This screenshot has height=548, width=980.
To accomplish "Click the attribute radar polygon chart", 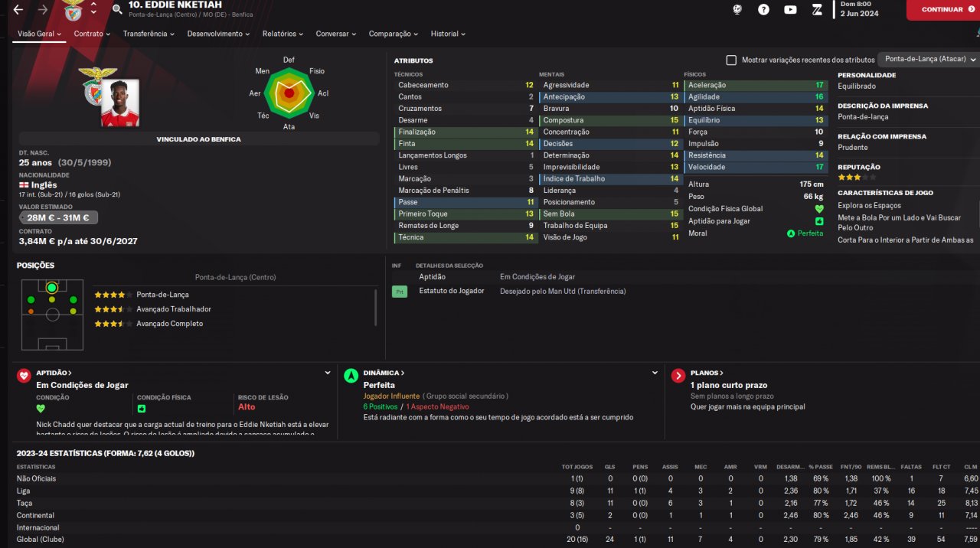I will coord(289,92).
